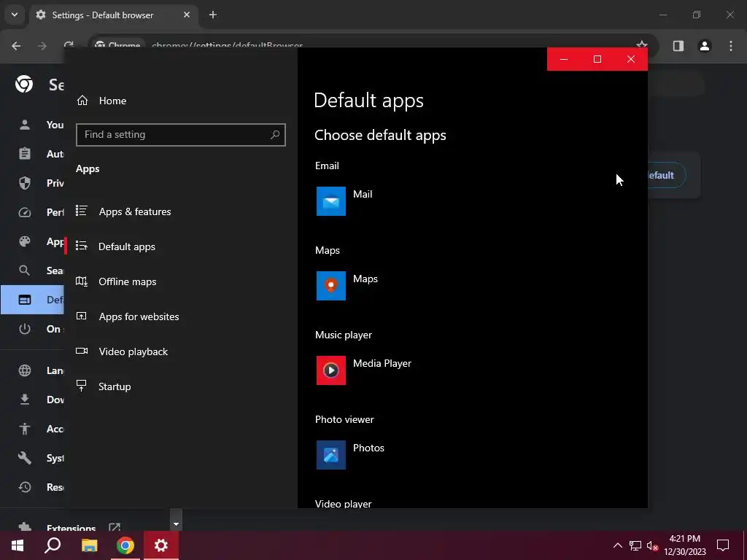Click the Media Player play icon
This screenshot has height=560, width=747.
click(331, 370)
